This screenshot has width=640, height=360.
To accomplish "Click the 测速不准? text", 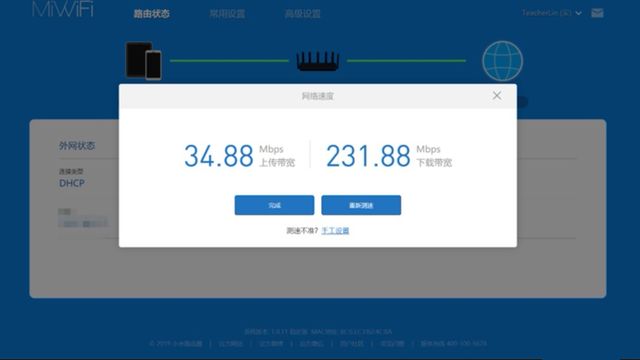I will pos(302,231).
